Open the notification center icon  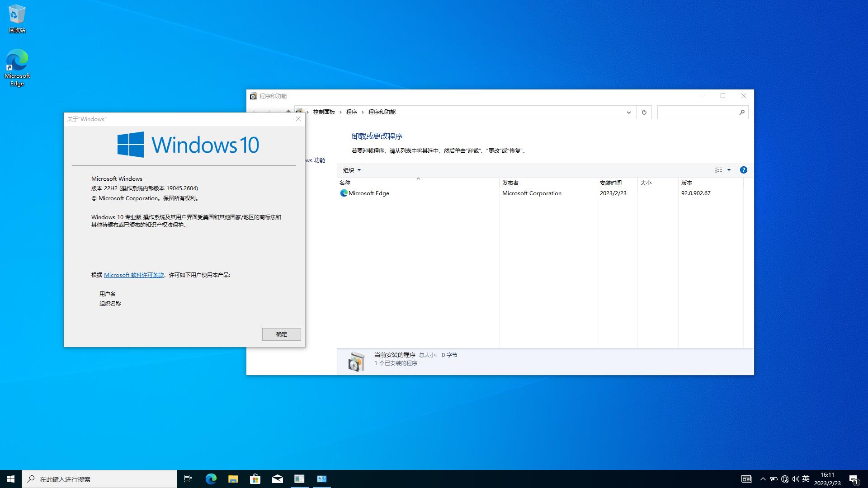pyautogui.click(x=854, y=479)
